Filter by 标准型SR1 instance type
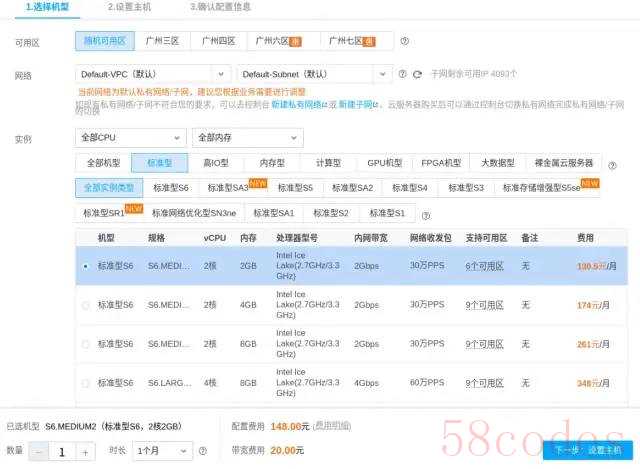This screenshot has height=469, width=640. 109,213
